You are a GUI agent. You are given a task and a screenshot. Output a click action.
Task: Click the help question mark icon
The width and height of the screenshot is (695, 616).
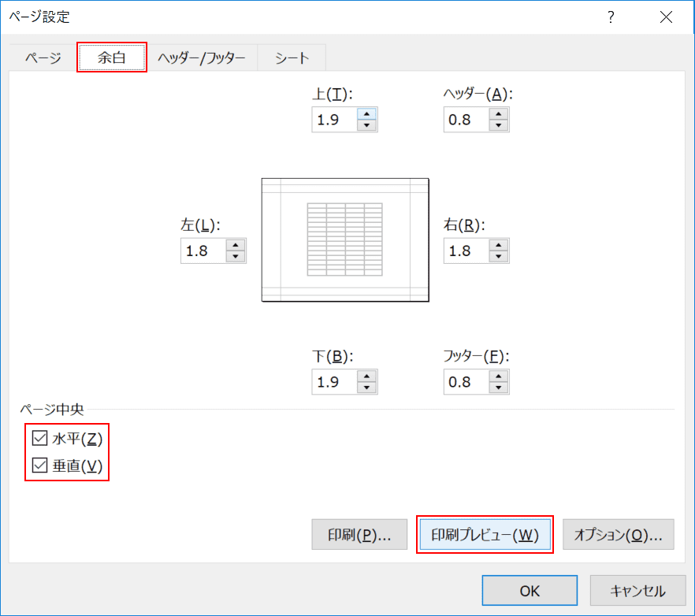click(x=611, y=17)
